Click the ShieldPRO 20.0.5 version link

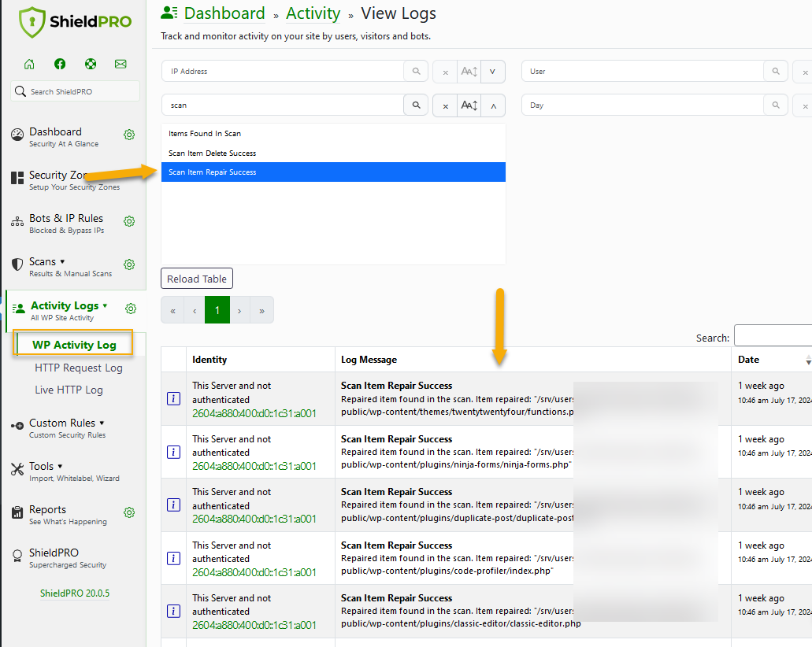tap(75, 593)
